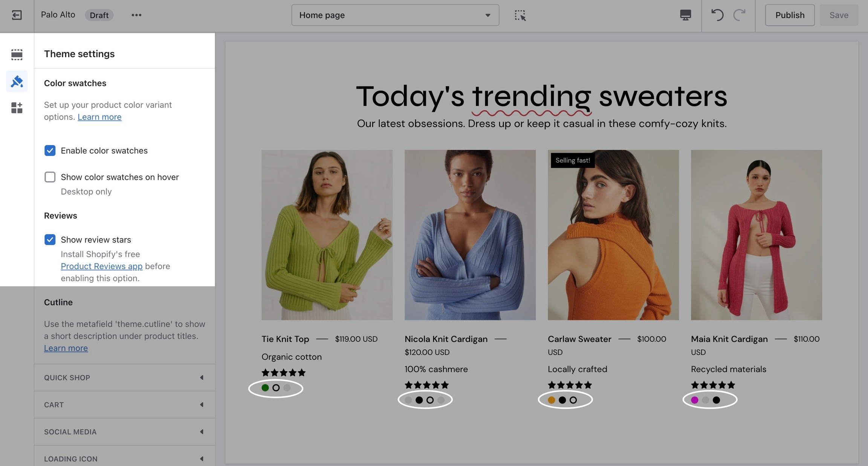Open the three-dot more actions menu

pos(136,15)
